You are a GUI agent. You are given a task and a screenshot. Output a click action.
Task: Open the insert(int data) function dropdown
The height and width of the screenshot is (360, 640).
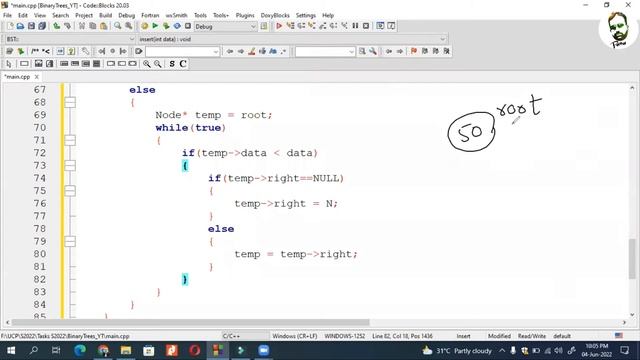pos(292,39)
